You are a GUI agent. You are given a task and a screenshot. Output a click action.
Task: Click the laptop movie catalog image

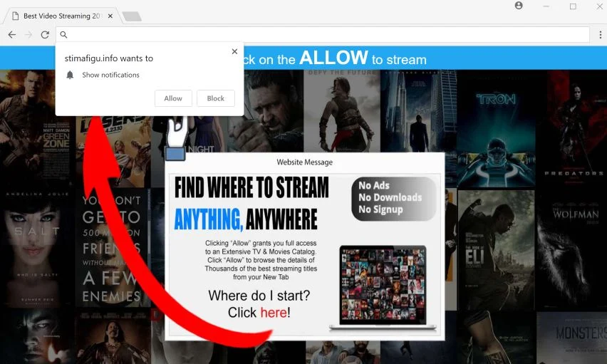[383, 288]
